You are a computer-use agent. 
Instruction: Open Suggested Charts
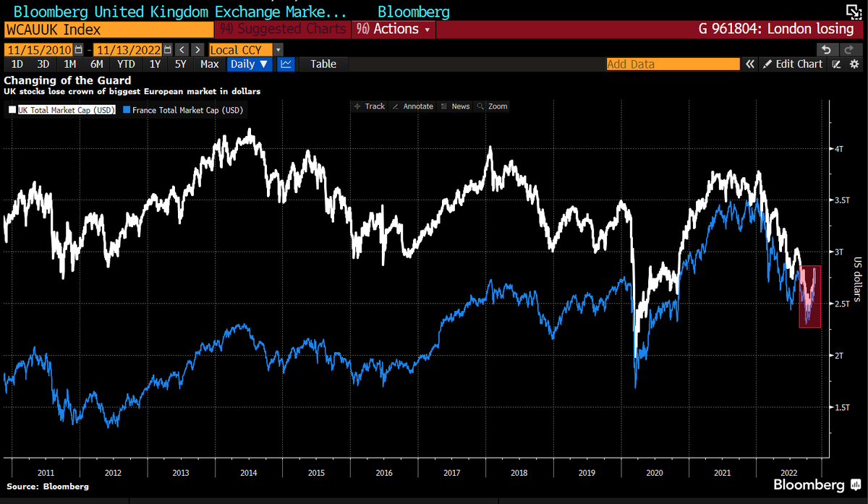[x=284, y=30]
